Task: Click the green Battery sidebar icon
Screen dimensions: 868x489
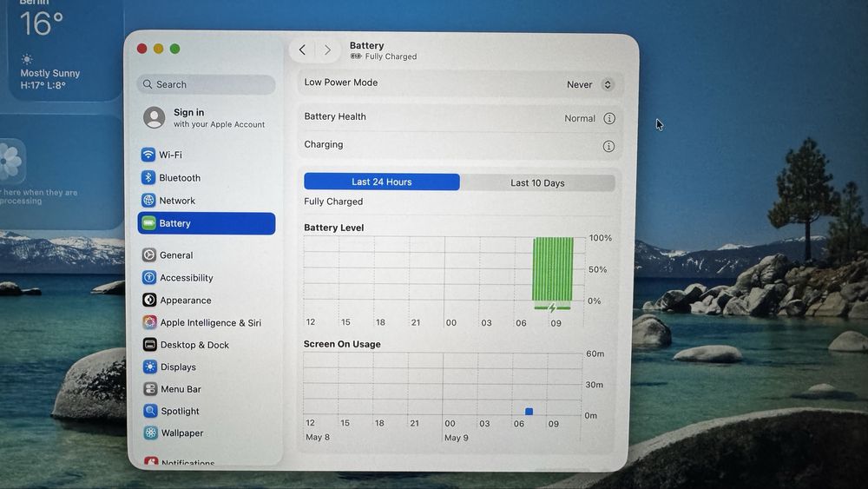Action: pyautogui.click(x=148, y=223)
